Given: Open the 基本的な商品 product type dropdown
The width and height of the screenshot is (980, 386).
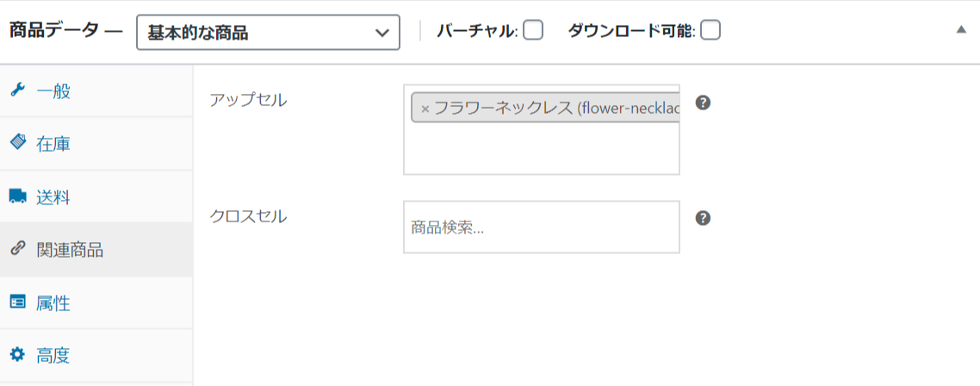Looking at the screenshot, I should click(268, 33).
